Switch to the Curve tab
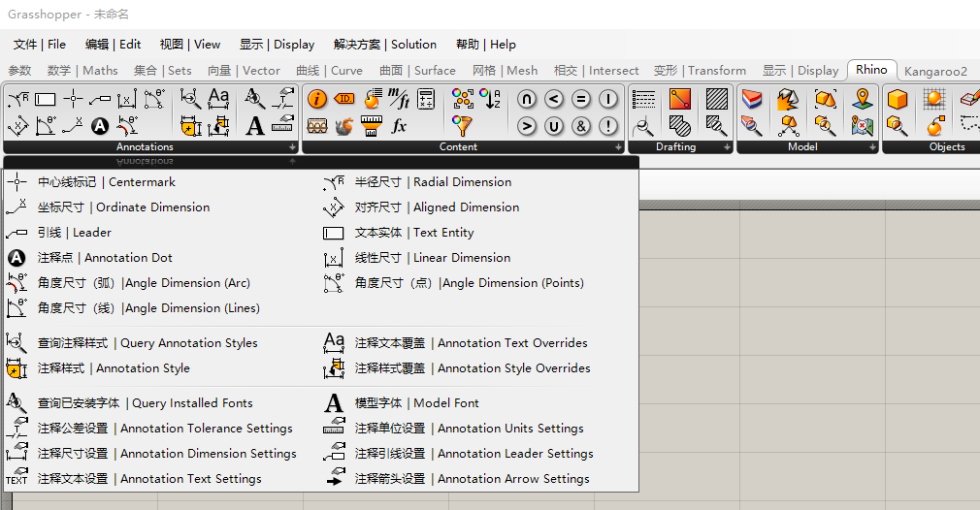This screenshot has height=510, width=980. (x=329, y=71)
